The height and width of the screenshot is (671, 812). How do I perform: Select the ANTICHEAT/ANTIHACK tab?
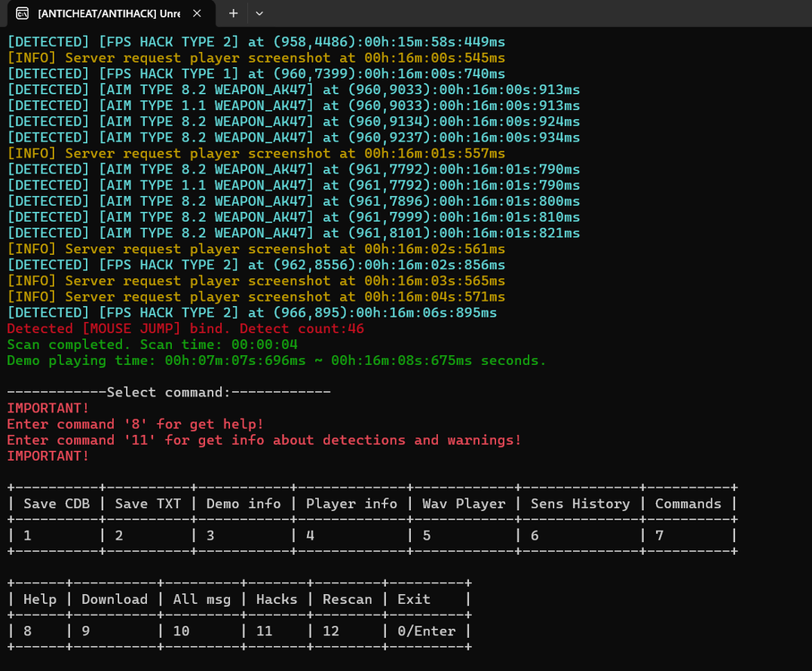tap(107, 13)
